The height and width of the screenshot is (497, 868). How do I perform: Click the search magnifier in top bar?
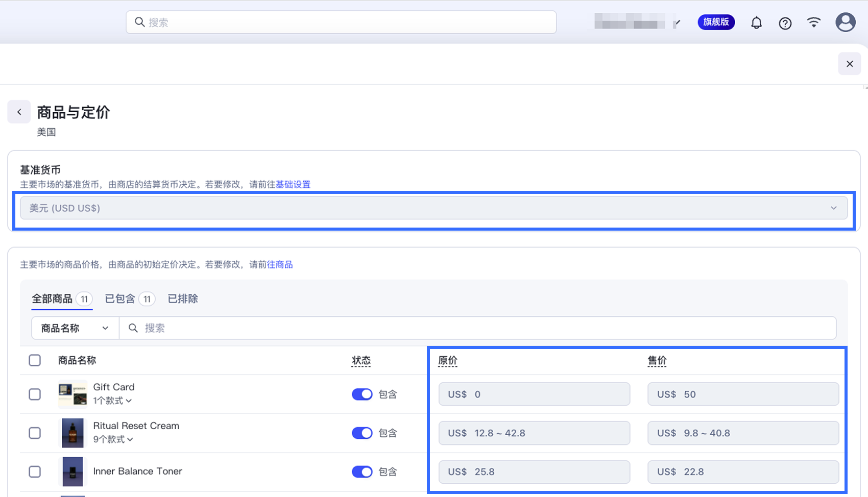coord(139,22)
